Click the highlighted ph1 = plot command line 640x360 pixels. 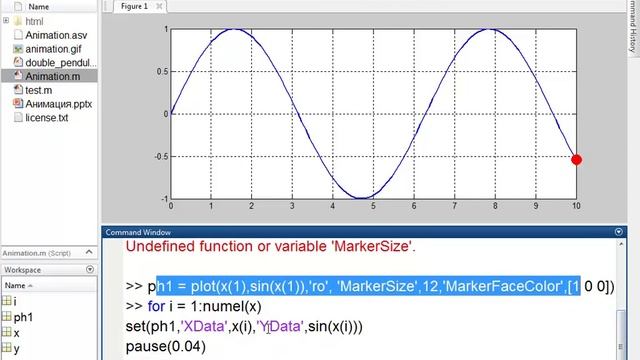click(370, 286)
